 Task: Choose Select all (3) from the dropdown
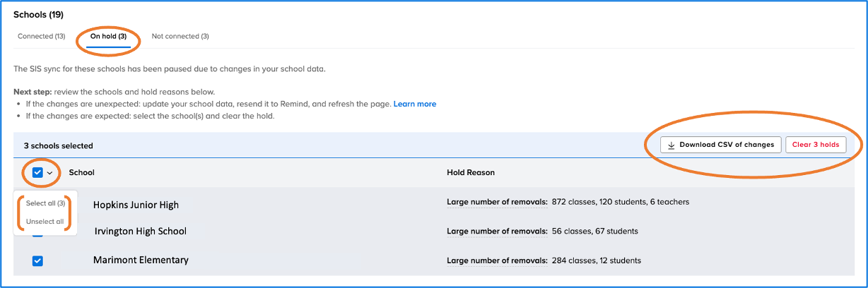45,203
